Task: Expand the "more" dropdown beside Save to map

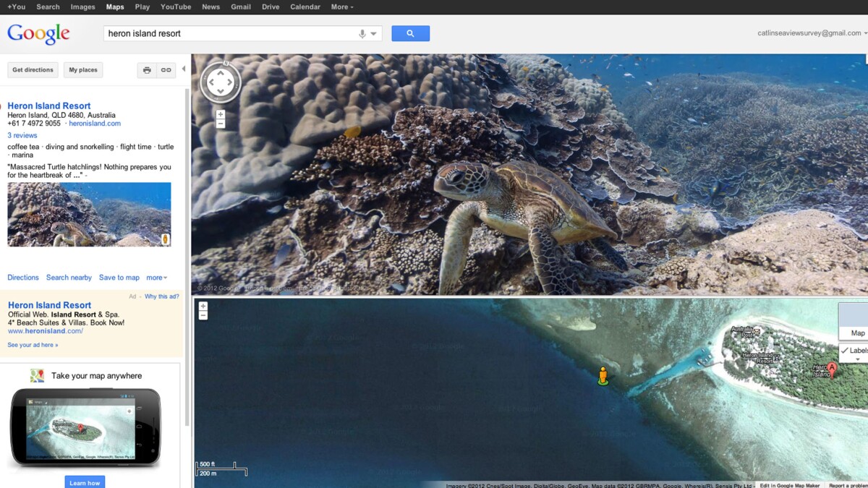Action: click(156, 278)
